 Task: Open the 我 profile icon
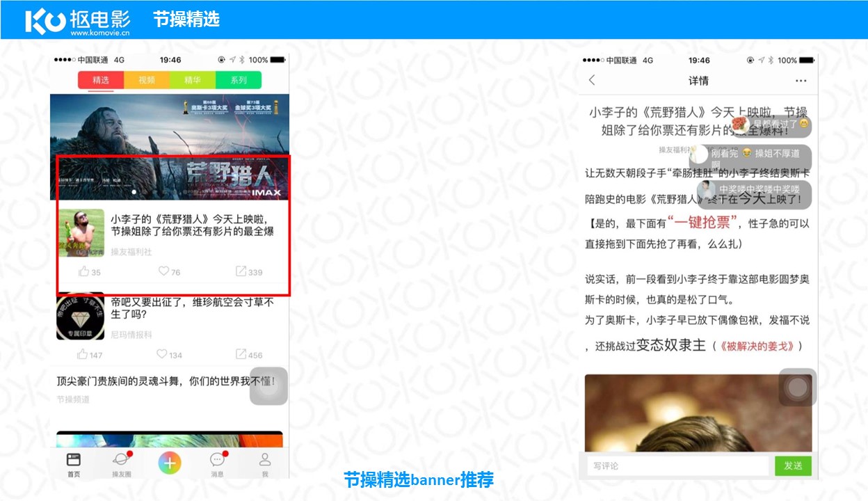coord(265,464)
